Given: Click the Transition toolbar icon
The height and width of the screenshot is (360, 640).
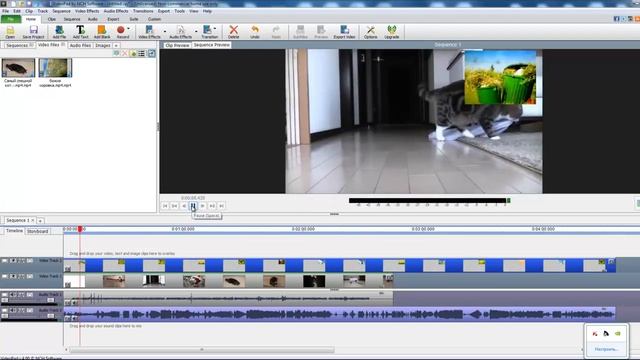Looking at the screenshot, I should [208, 32].
